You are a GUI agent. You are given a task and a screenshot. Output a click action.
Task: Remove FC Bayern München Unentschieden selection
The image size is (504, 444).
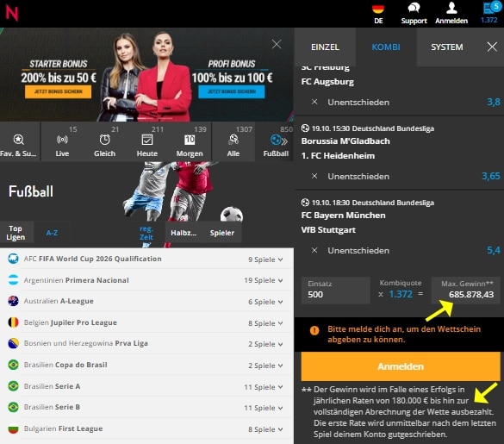[314, 250]
